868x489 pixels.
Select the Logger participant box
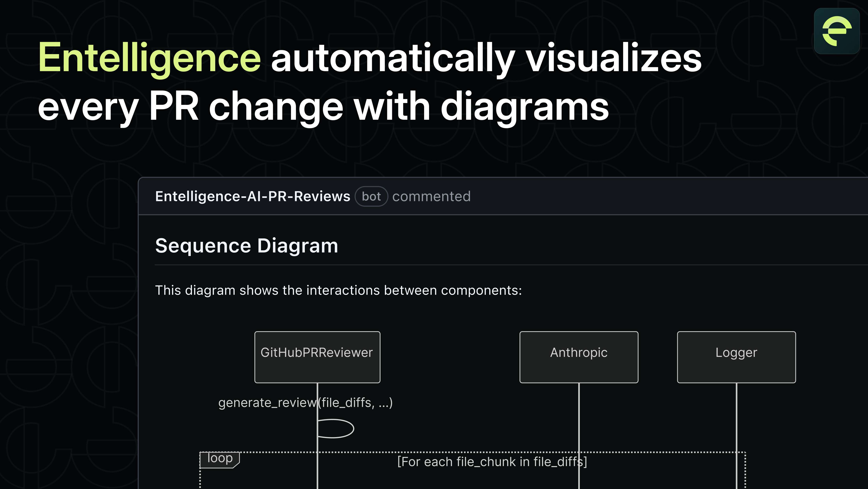pos(736,357)
